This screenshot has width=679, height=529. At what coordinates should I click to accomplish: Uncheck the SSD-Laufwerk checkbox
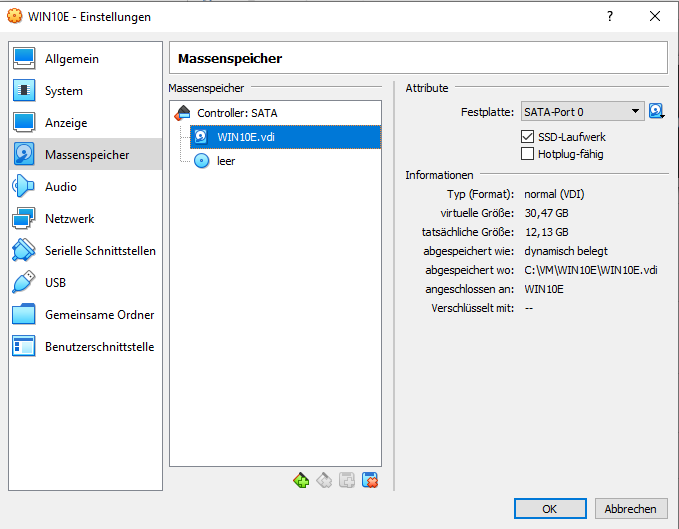pos(527,137)
